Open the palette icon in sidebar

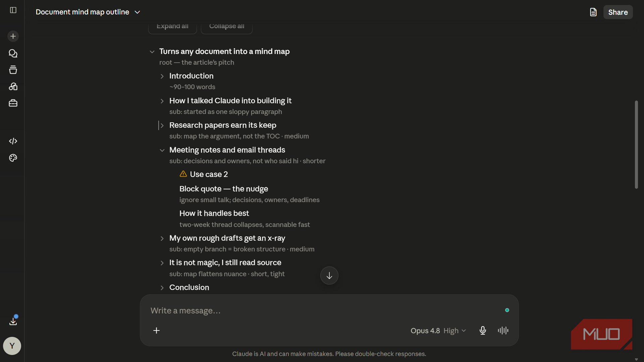coord(13,158)
